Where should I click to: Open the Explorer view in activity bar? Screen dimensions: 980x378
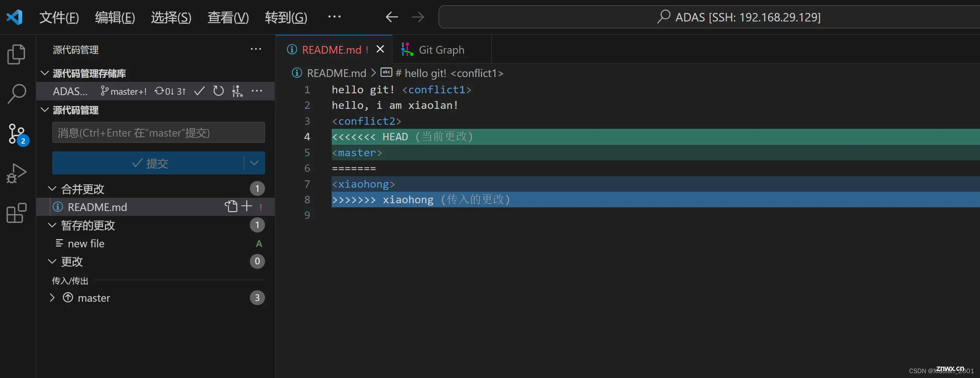pos(16,54)
